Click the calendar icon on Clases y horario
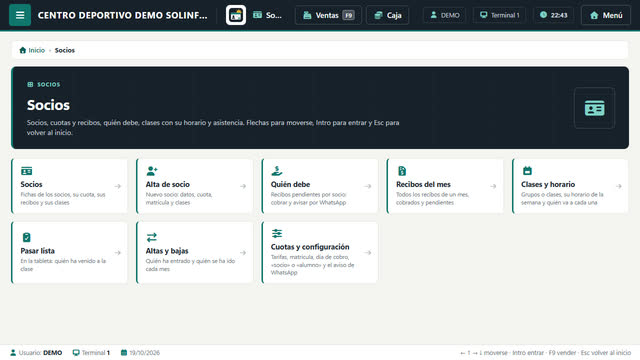 click(527, 171)
